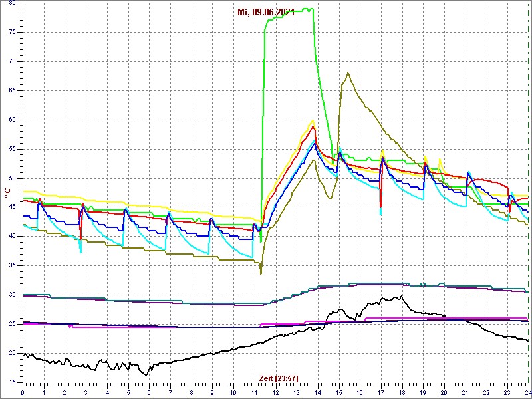Click the black curve's peak near hour 18
Image resolution: width=532 pixels, height=399 pixels.
tap(400, 297)
